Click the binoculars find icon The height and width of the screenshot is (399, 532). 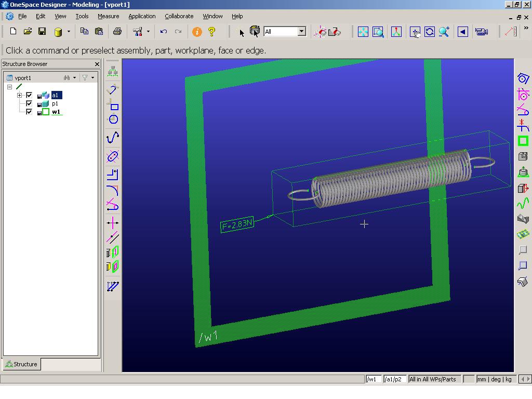pyautogui.click(x=67, y=78)
